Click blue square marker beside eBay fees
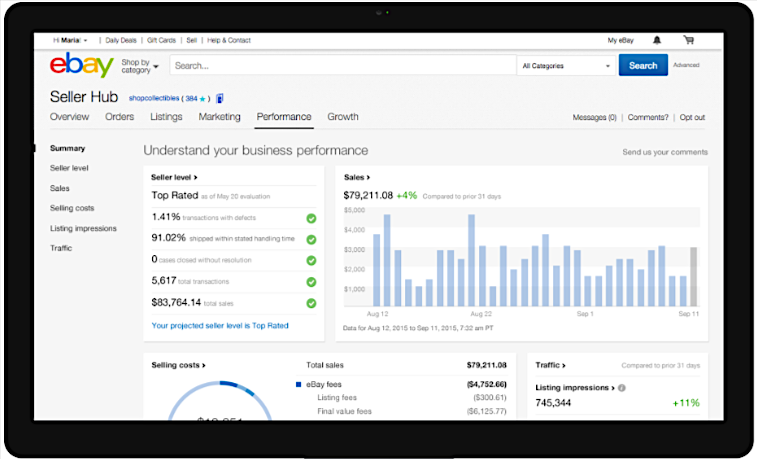The height and width of the screenshot is (459, 757). point(298,385)
